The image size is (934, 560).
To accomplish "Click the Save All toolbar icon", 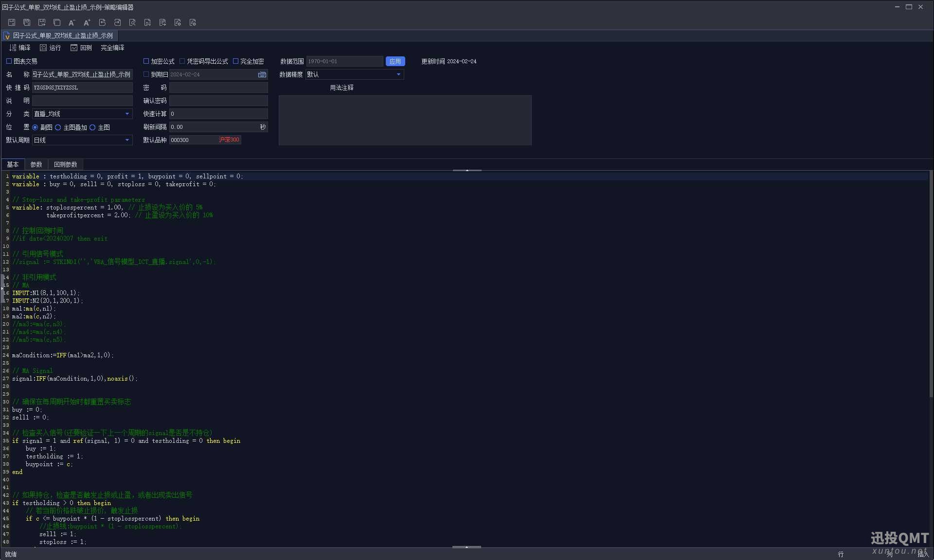I will point(27,22).
